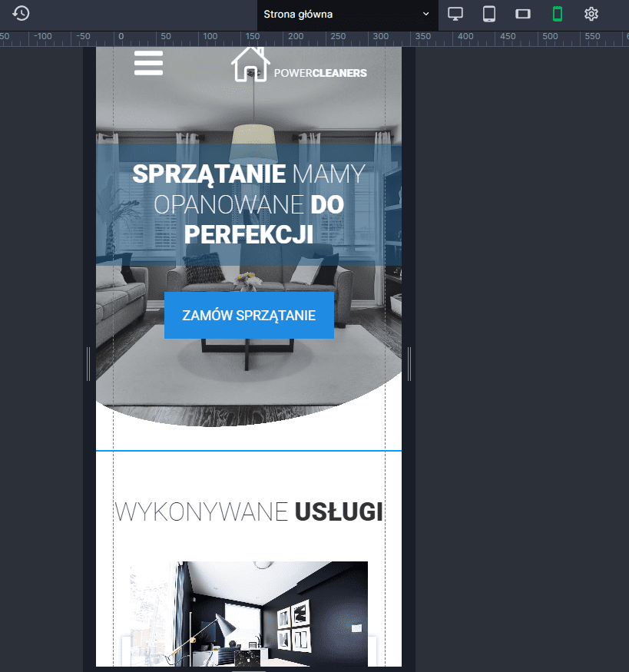The height and width of the screenshot is (672, 629).
Task: Open the version history icon
Action: (22, 14)
